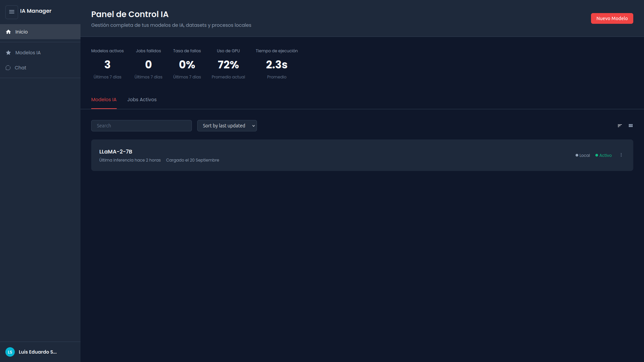Switch to list view layout icon
Image resolution: width=644 pixels, height=362 pixels.
click(x=620, y=126)
